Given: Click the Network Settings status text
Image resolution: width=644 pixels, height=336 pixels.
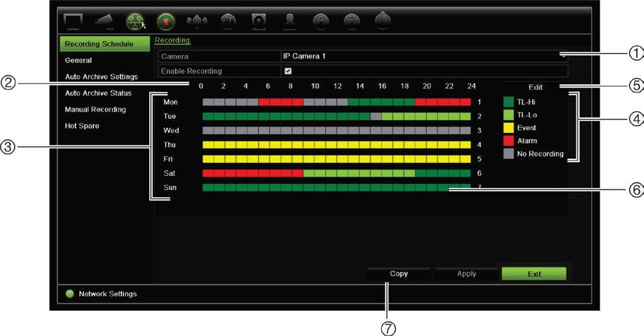Looking at the screenshot, I should 107,294.
